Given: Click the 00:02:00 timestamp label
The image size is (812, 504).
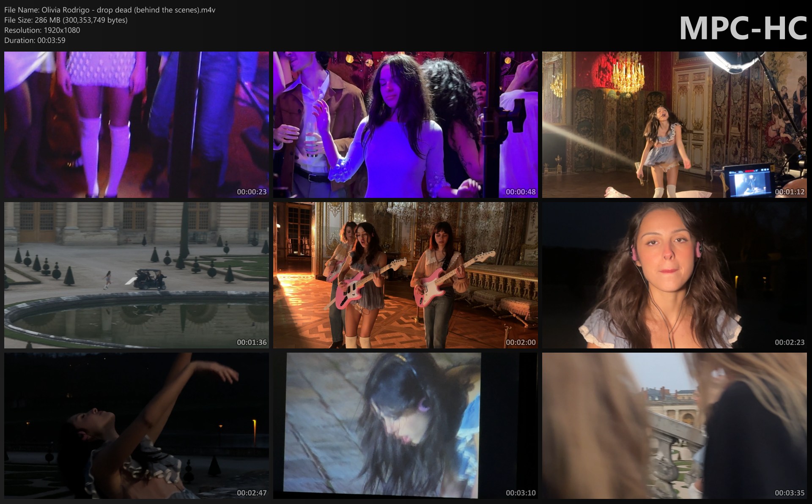Looking at the screenshot, I should (x=521, y=342).
